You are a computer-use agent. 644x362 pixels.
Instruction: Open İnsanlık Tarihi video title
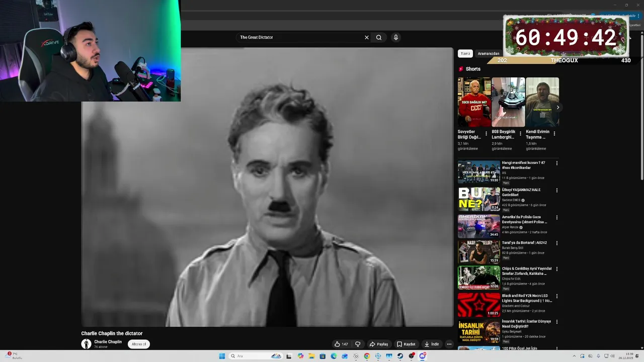click(526, 324)
